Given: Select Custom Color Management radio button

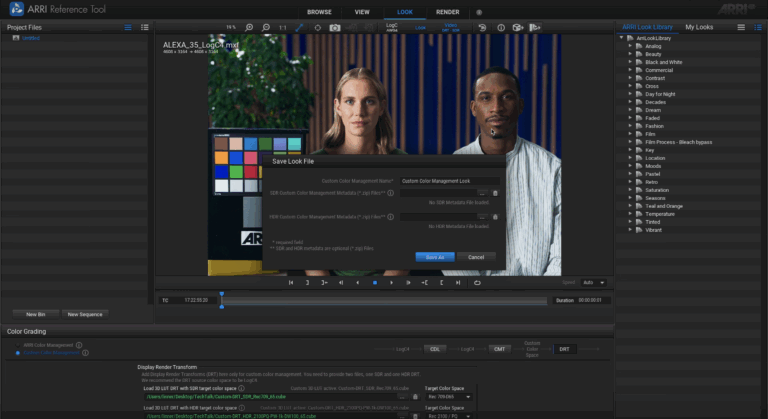Looking at the screenshot, I should [x=17, y=352].
